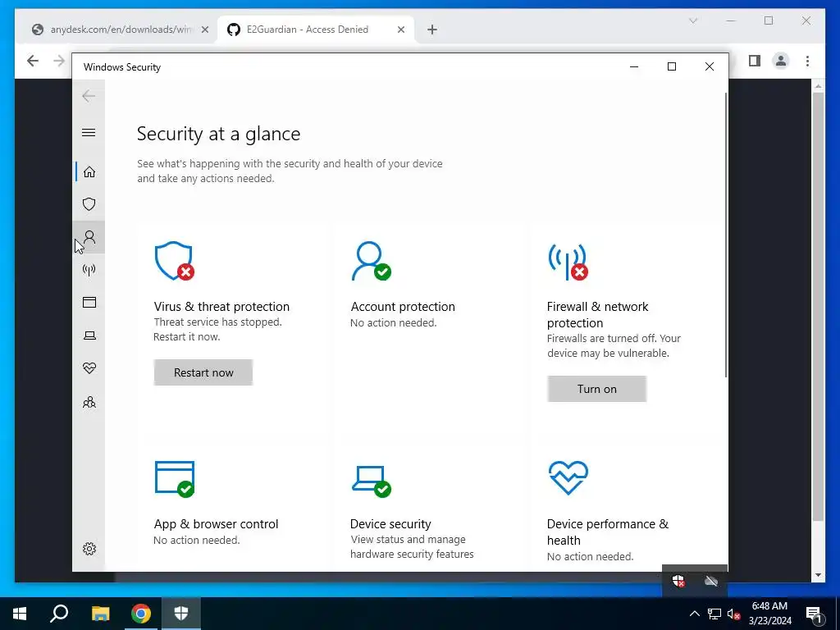
Task: Click Turn on firewall button
Action: 597,389
